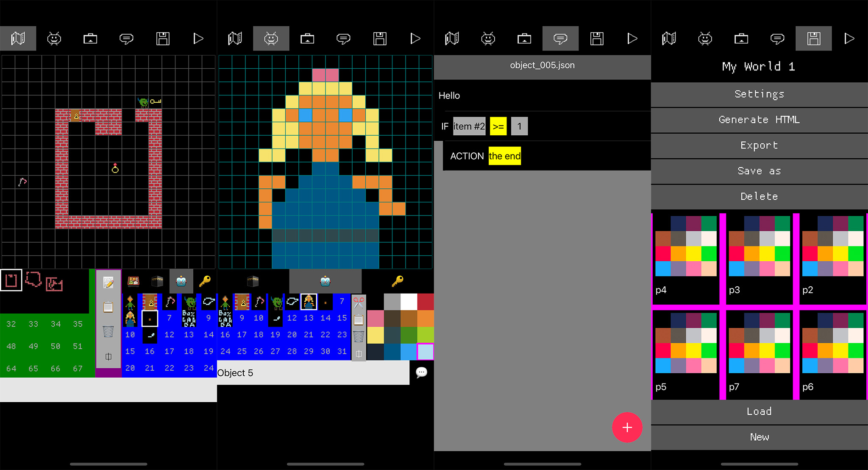Tap the red plus add button
The width and height of the screenshot is (868, 470).
(x=627, y=427)
